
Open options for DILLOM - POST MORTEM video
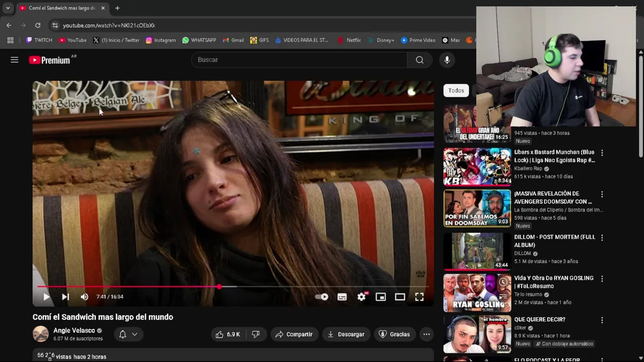click(x=602, y=237)
